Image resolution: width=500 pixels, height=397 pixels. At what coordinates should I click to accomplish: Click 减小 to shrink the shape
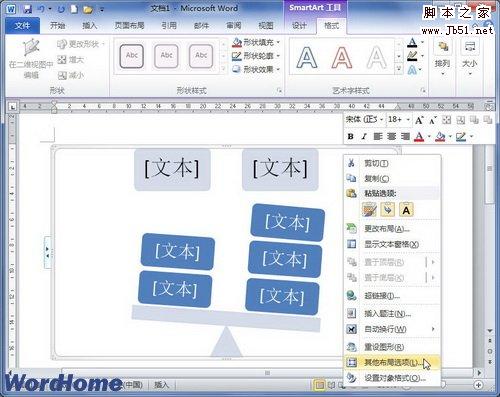tap(71, 75)
